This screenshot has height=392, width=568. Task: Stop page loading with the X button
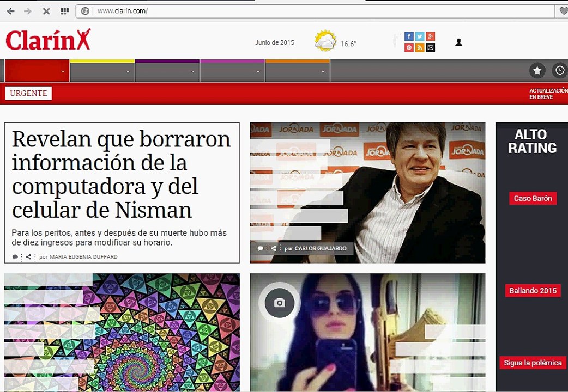[x=46, y=11]
